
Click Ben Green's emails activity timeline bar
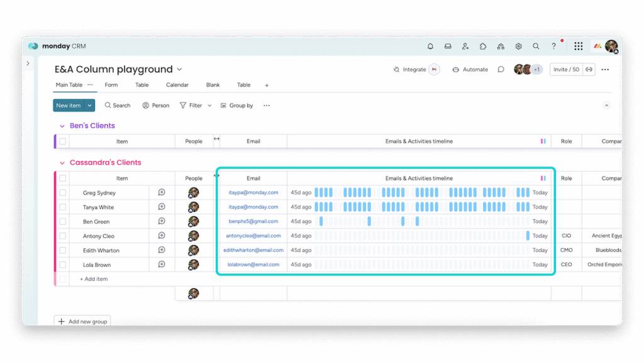click(422, 221)
